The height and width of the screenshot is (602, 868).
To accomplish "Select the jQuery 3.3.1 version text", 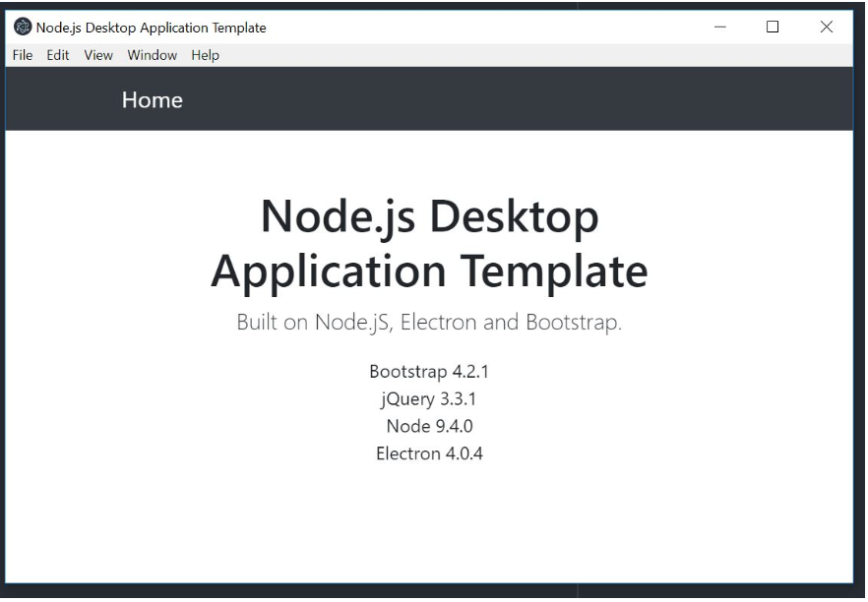I will point(431,401).
